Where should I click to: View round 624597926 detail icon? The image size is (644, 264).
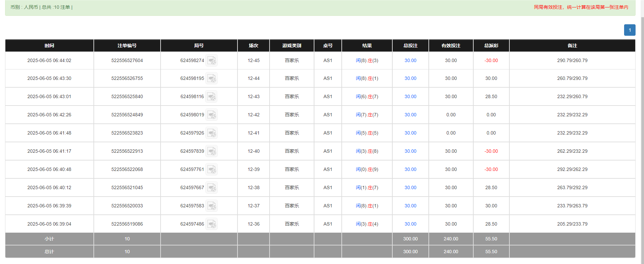pos(212,133)
